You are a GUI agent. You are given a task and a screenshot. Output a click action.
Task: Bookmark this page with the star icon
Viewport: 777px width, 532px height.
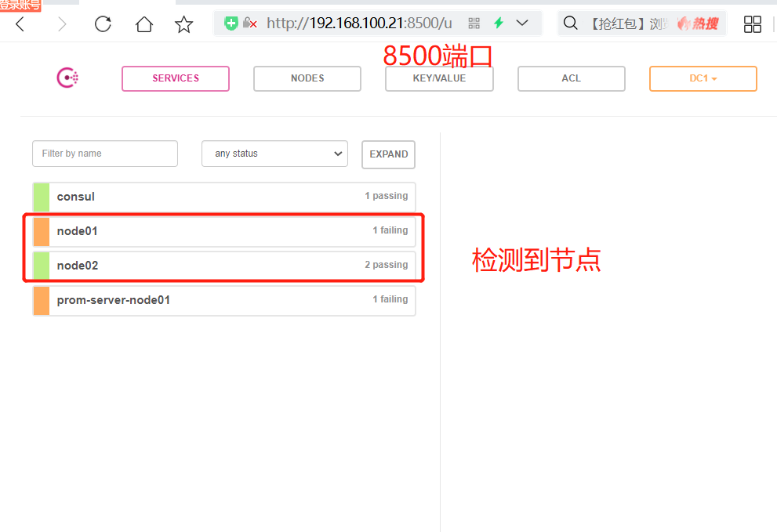tap(183, 24)
